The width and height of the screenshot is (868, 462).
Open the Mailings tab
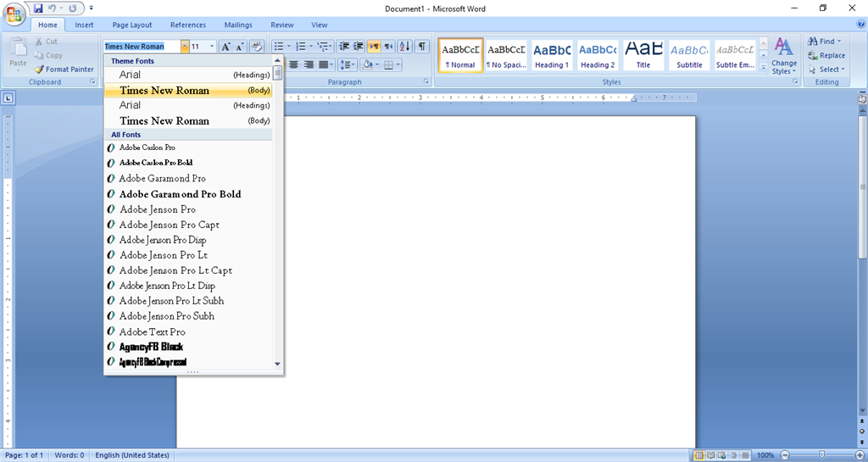pyautogui.click(x=238, y=25)
